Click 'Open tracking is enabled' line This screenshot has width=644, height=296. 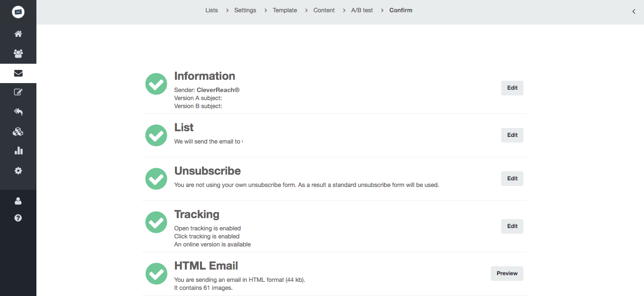pos(208,228)
